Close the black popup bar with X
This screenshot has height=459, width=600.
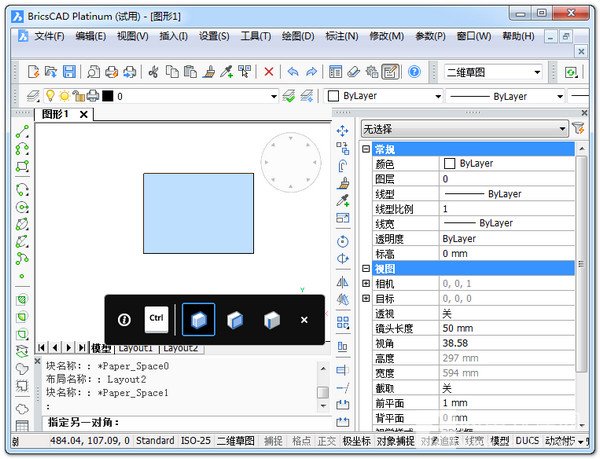pyautogui.click(x=304, y=320)
